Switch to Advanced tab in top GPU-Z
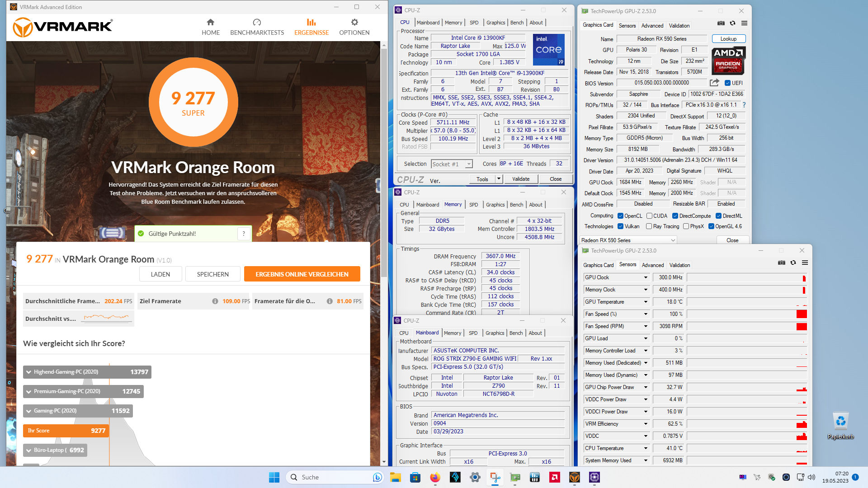 (x=652, y=26)
